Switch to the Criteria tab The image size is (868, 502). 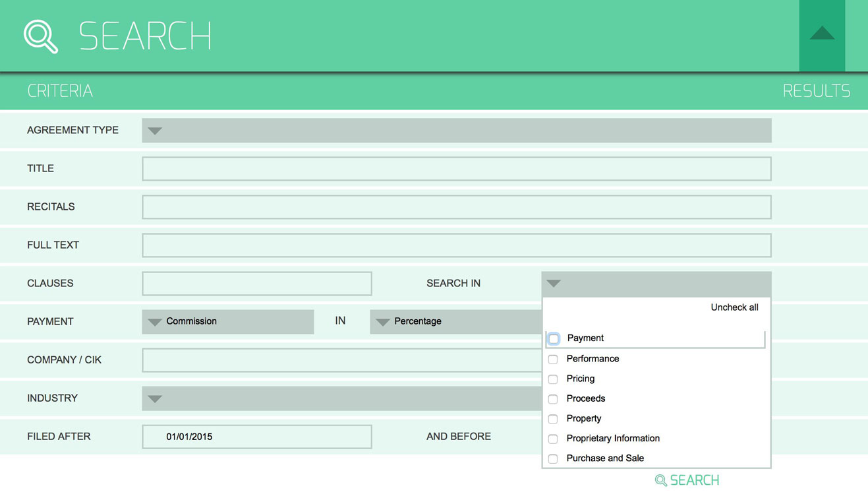(x=60, y=91)
